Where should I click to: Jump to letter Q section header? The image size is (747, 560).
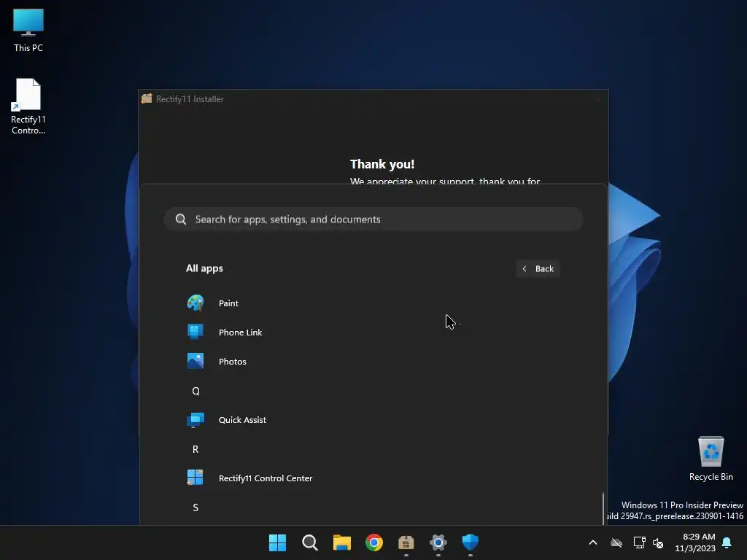tap(196, 391)
